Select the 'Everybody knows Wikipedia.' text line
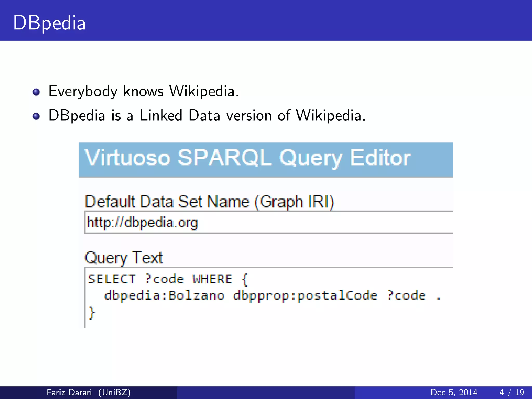The image size is (532, 399). click(x=143, y=91)
